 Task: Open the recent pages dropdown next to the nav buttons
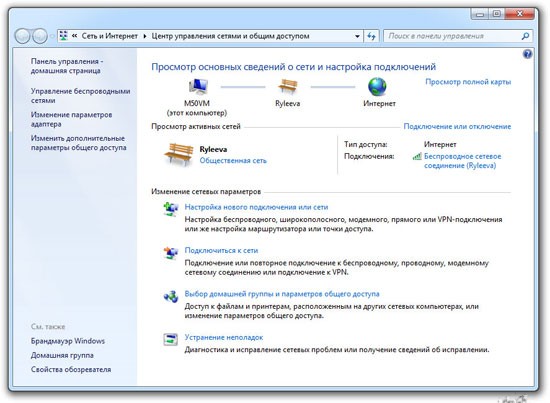tap(52, 36)
